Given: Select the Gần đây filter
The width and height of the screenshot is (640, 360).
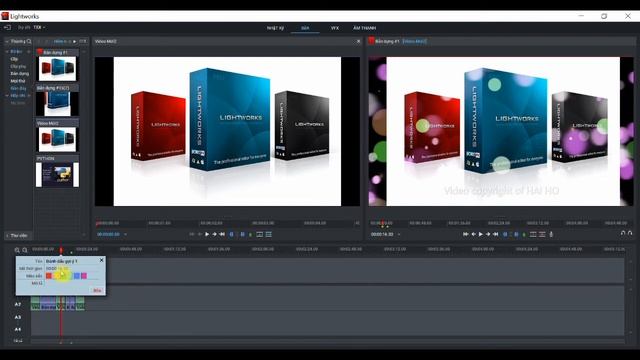Looking at the screenshot, I should point(18,88).
